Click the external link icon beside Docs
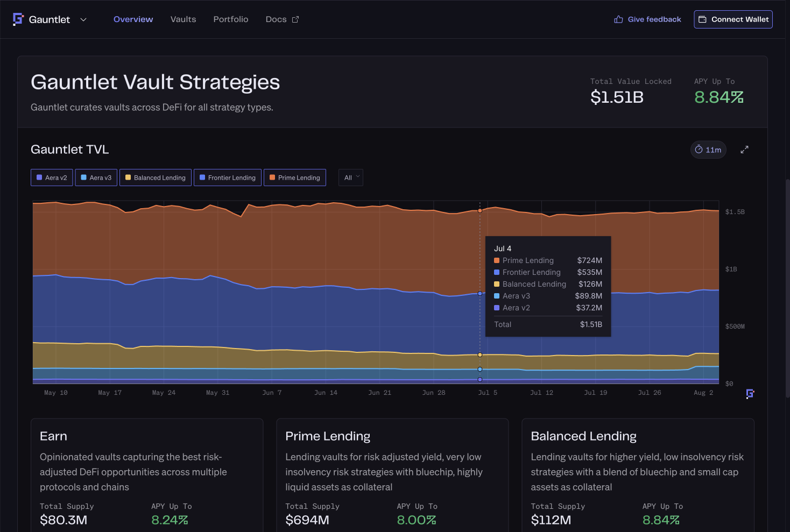The width and height of the screenshot is (790, 532). (295, 19)
